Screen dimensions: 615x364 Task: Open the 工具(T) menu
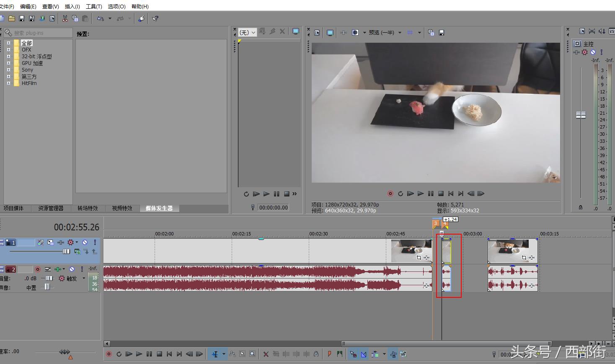(x=94, y=6)
